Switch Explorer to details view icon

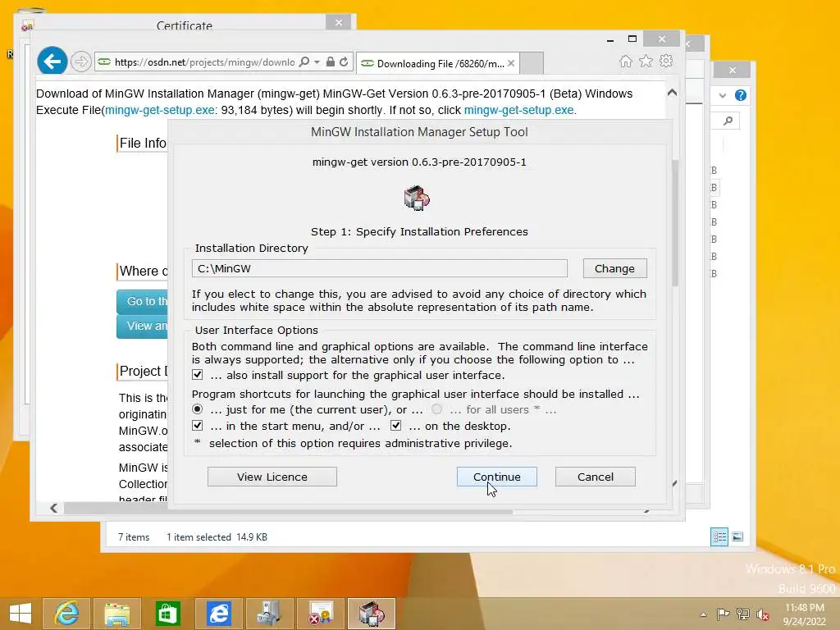[x=719, y=536]
